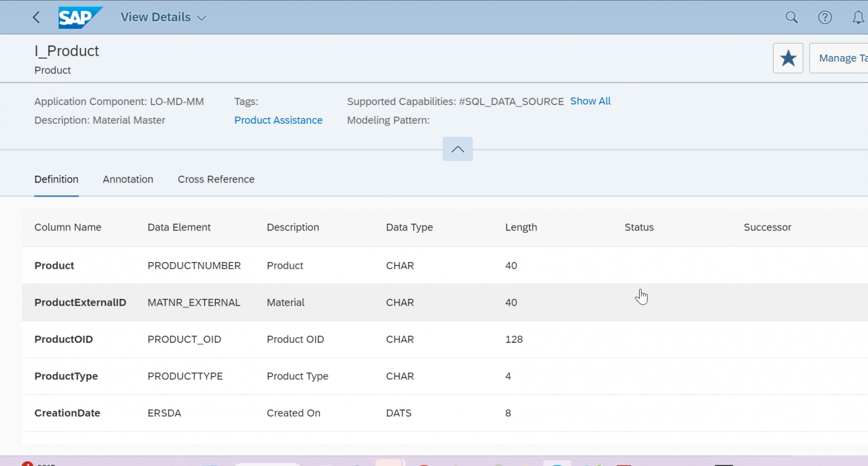Collapse the header info panel with the up arrow
The height and width of the screenshot is (466, 868).
click(457, 149)
